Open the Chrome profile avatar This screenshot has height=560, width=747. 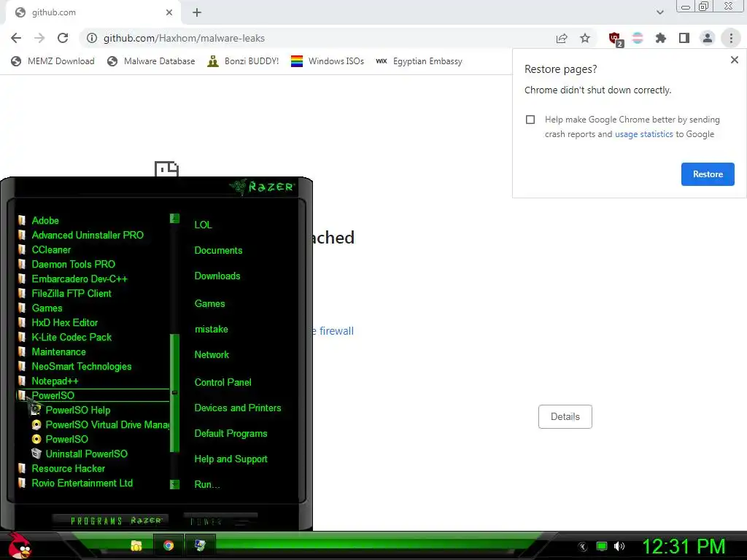(x=708, y=38)
